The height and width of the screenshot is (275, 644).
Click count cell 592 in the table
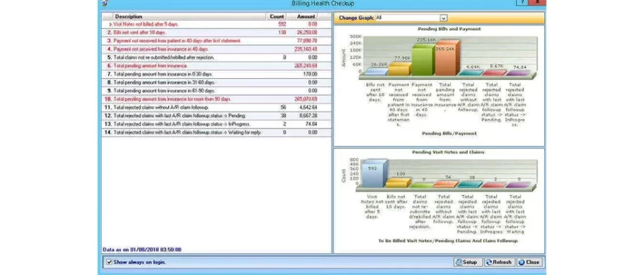coord(282,25)
